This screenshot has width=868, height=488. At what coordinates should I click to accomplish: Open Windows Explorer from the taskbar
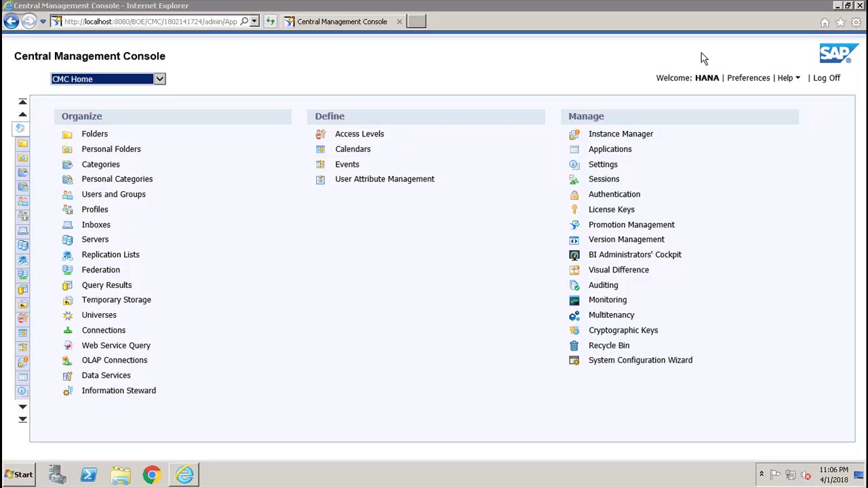click(121, 474)
